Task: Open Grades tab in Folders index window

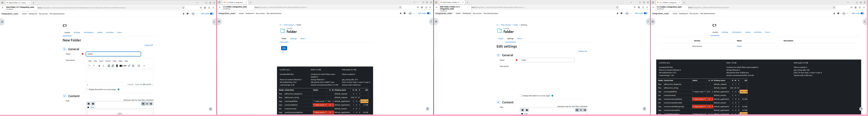Action: point(748,32)
